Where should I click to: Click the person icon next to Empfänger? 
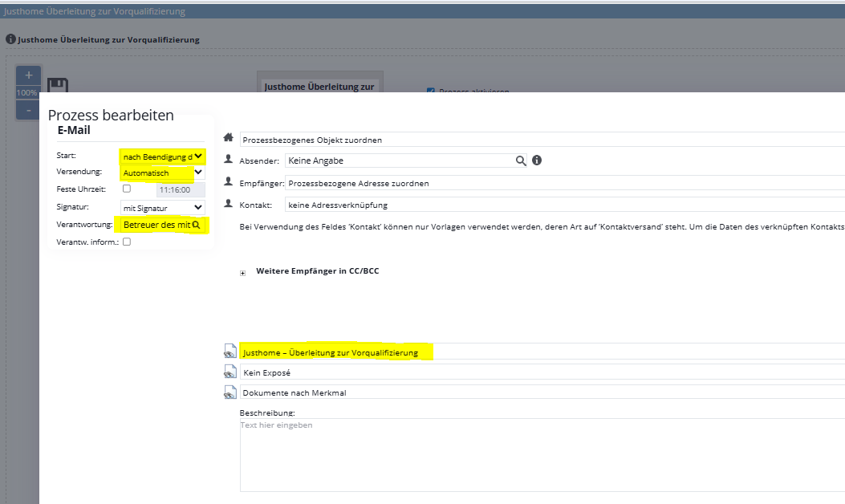tap(229, 182)
